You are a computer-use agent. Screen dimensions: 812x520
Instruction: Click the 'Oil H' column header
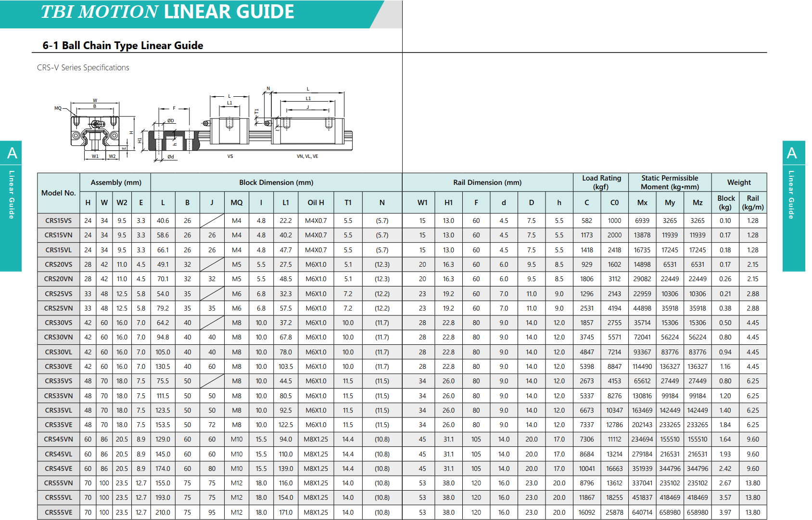[316, 203]
